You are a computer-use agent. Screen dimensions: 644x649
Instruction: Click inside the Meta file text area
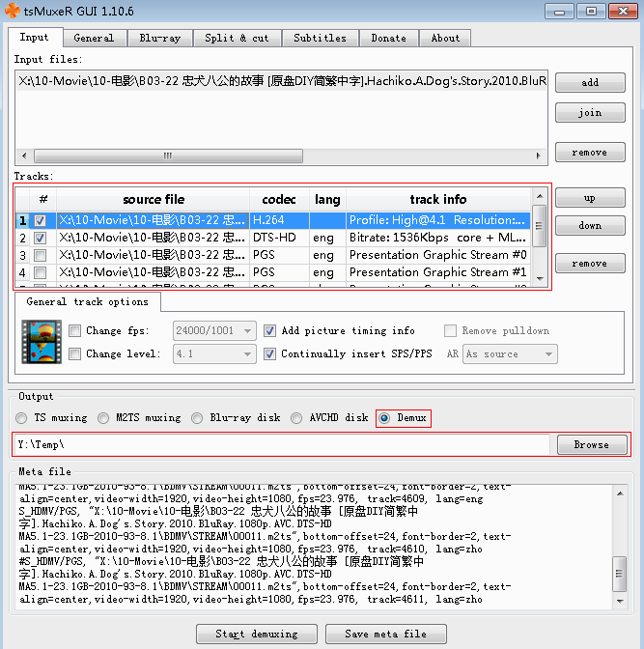(x=314, y=548)
